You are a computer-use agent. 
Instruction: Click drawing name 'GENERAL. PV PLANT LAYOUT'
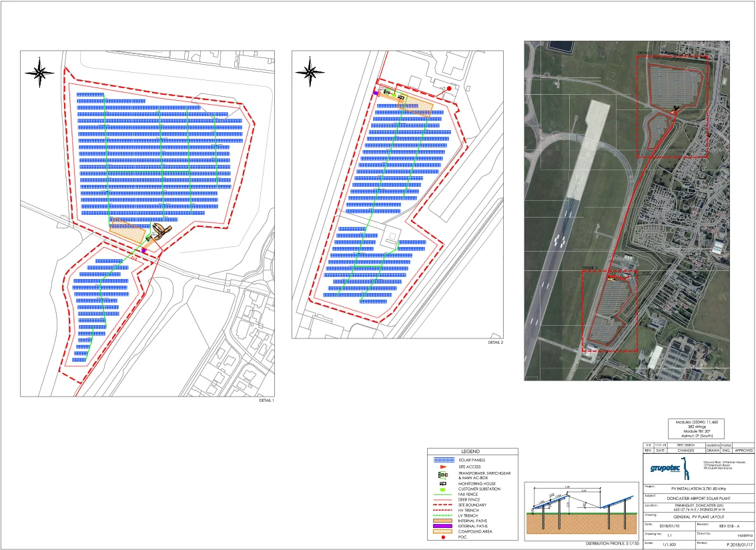coord(699,517)
